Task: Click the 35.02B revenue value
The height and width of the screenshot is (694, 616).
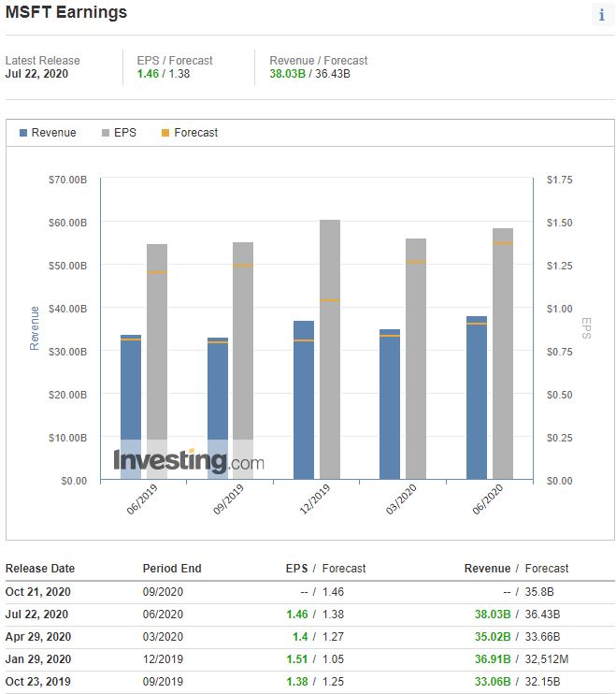Action: coord(493,637)
